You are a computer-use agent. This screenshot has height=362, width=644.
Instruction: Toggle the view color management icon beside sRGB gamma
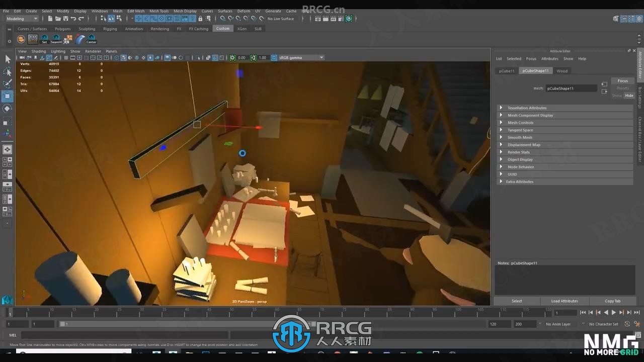[275, 58]
